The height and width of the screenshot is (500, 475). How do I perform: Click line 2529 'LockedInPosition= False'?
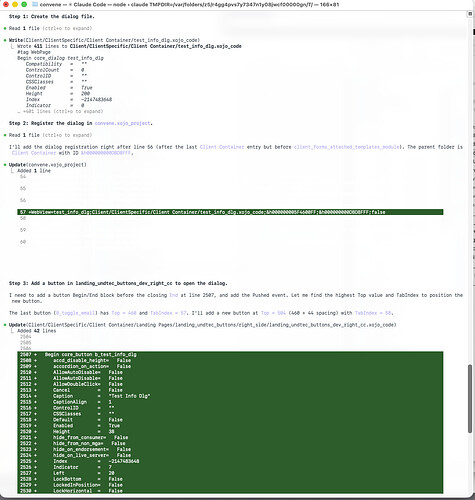coord(230,485)
